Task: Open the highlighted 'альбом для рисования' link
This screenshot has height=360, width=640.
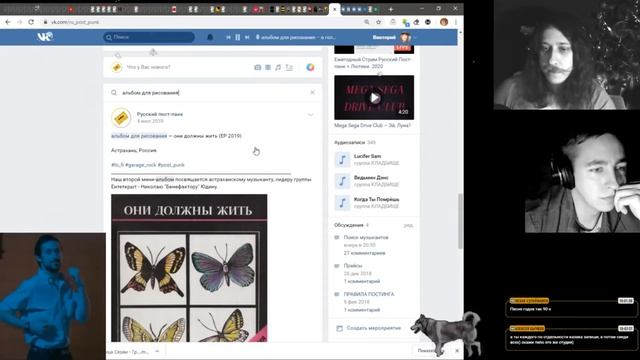Action: (139, 136)
